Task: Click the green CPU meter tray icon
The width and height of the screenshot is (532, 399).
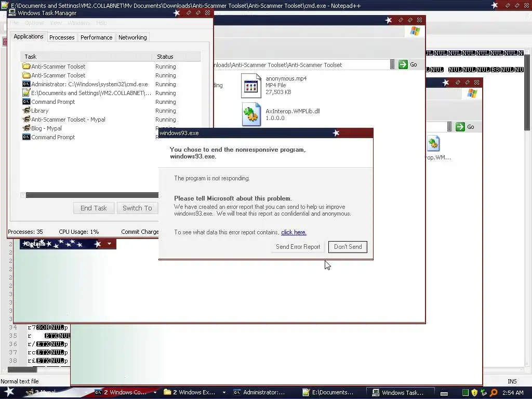Action: (x=465, y=393)
